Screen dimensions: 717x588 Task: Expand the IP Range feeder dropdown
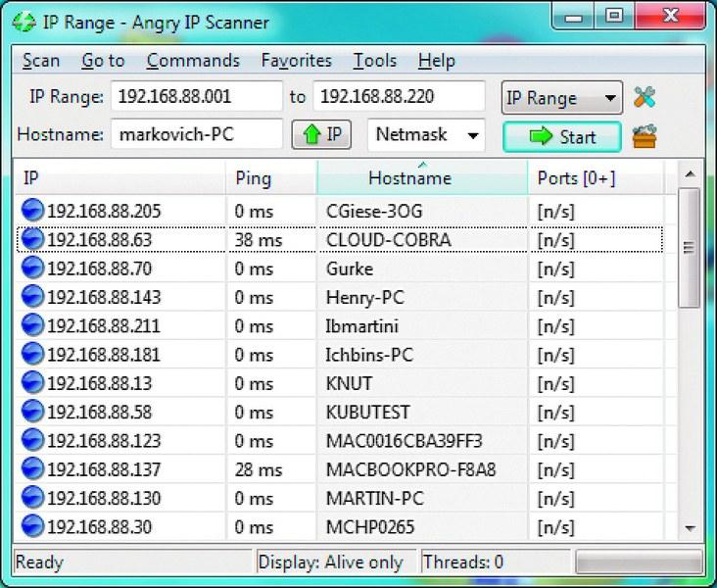click(x=561, y=98)
